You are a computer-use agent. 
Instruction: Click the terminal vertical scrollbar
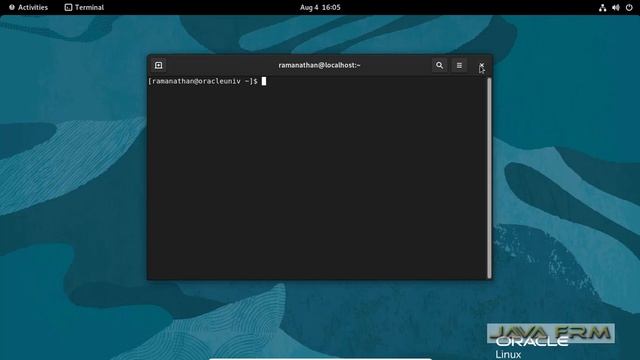coord(489,178)
